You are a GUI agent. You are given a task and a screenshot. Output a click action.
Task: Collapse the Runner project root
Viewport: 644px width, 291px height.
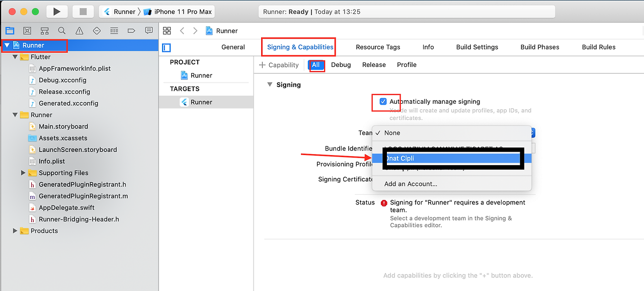coord(7,45)
